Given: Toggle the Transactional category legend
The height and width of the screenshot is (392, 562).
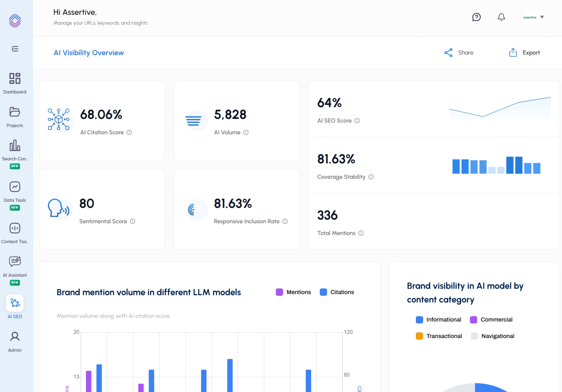Looking at the screenshot, I should [x=439, y=336].
